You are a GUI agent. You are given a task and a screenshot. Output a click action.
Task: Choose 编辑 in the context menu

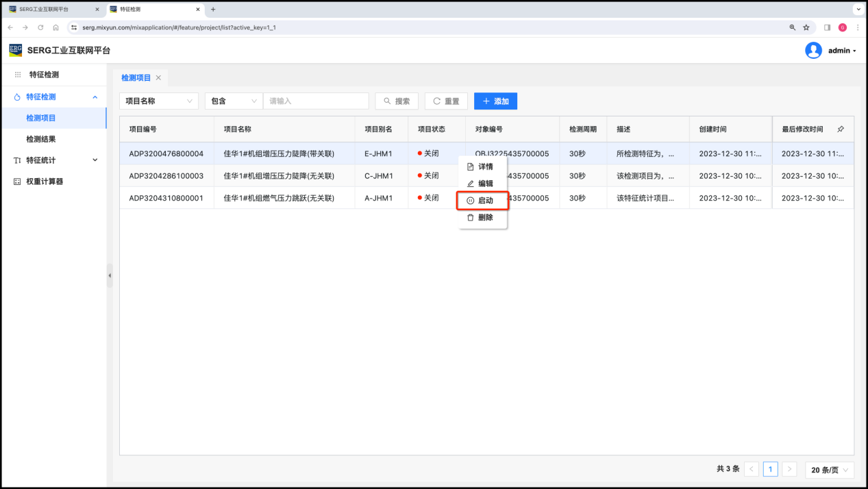pos(482,184)
